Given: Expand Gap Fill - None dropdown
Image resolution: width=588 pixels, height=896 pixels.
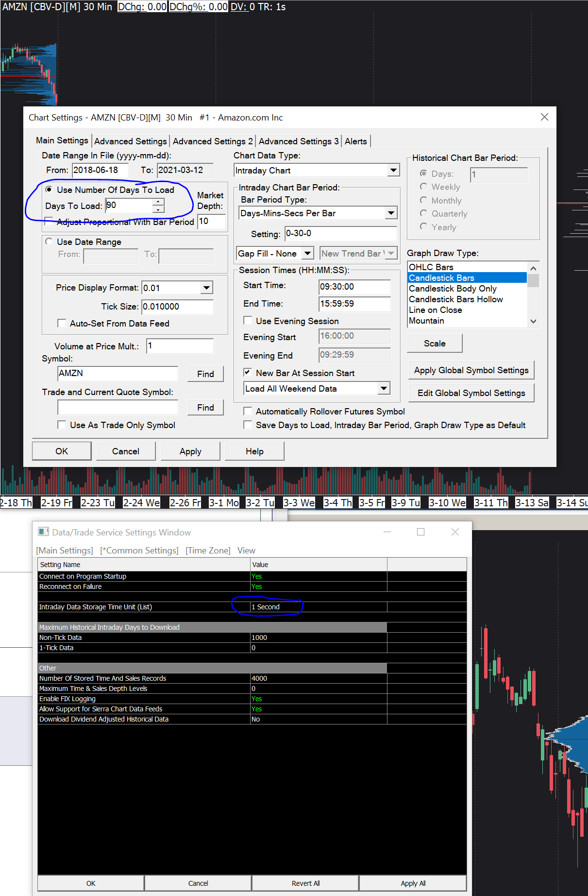Looking at the screenshot, I should (x=308, y=253).
